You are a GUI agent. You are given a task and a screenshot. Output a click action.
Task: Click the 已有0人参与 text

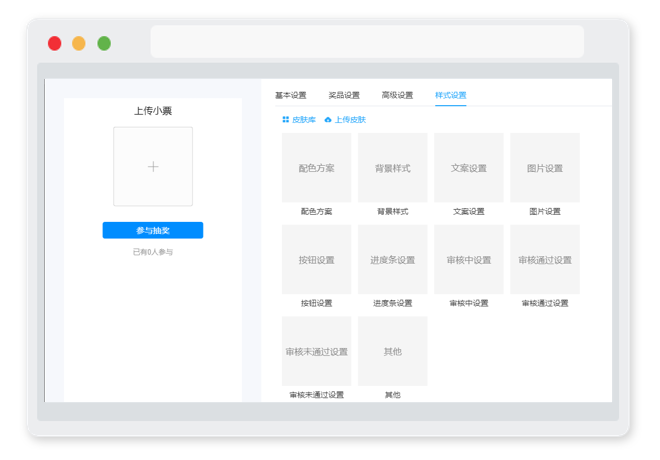(x=153, y=252)
